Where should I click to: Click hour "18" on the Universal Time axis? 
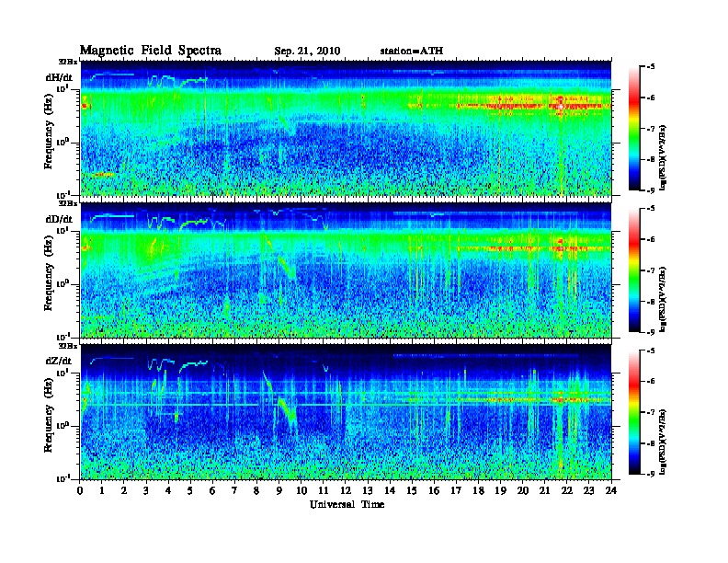[x=478, y=491]
